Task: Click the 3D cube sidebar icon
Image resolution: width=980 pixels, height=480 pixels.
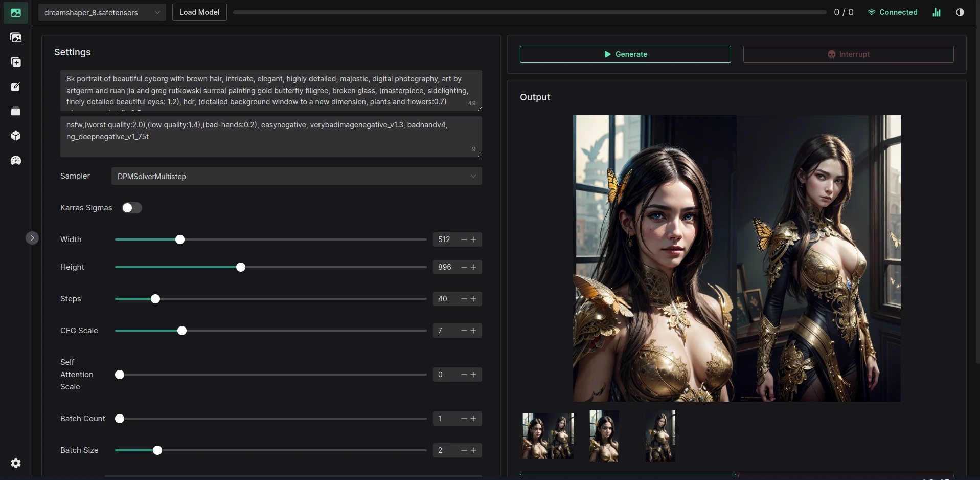Action: point(16,136)
